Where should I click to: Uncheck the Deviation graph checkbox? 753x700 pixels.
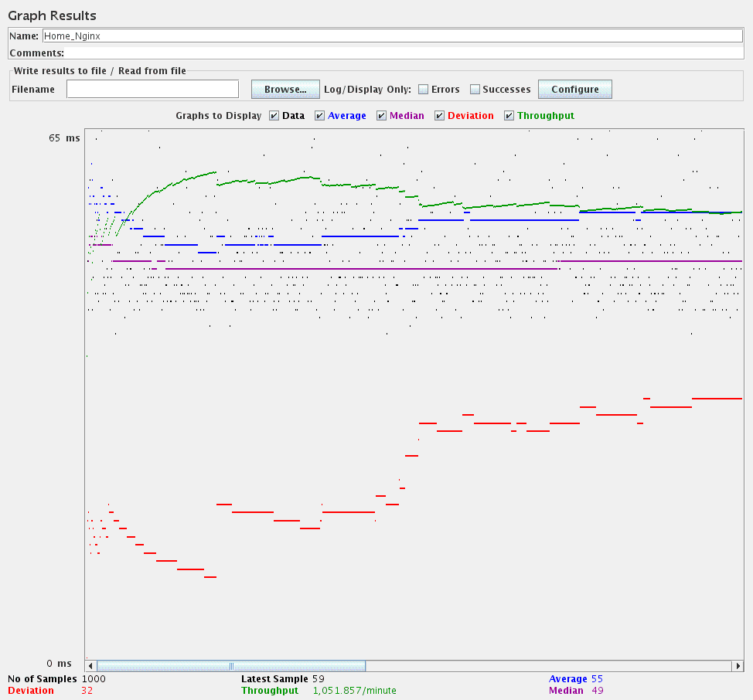pos(439,116)
